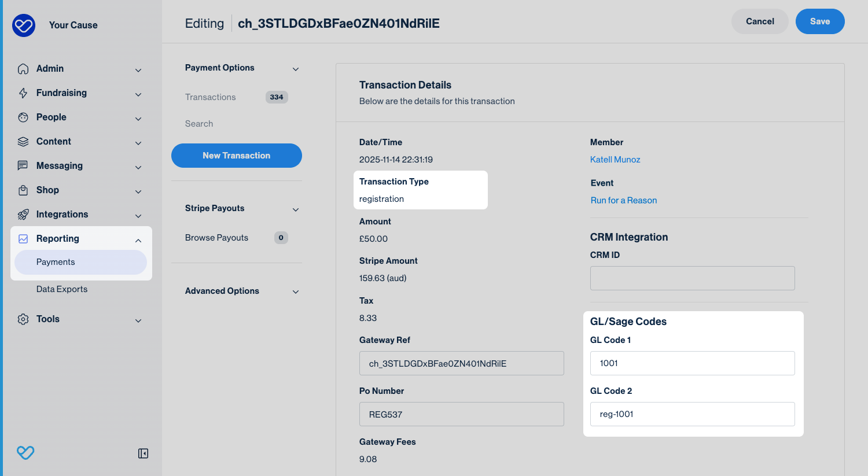Open Data Exports in sidebar
Viewport: 868px width, 476px height.
click(x=62, y=289)
